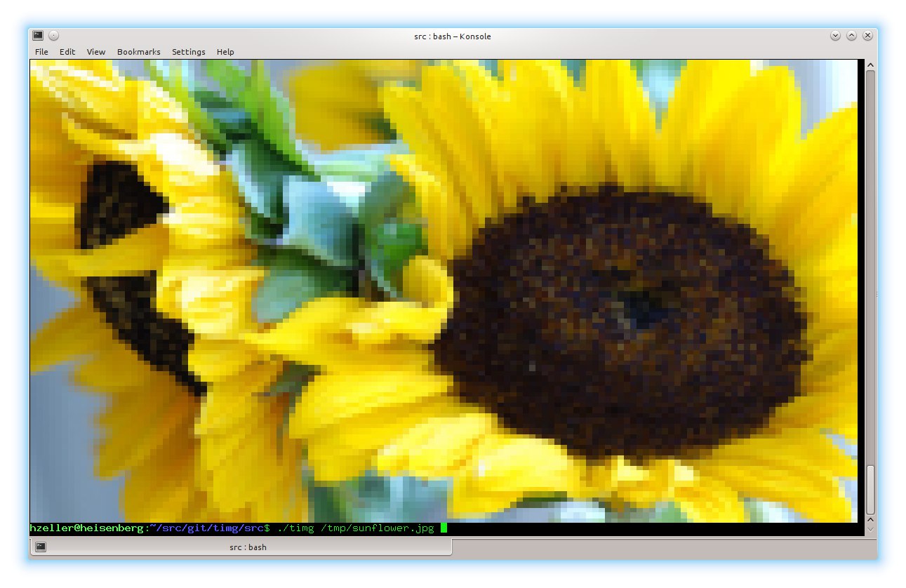The image size is (906, 588).
Task: Click the vertical scrollbar thumb handle
Action: (x=870, y=490)
